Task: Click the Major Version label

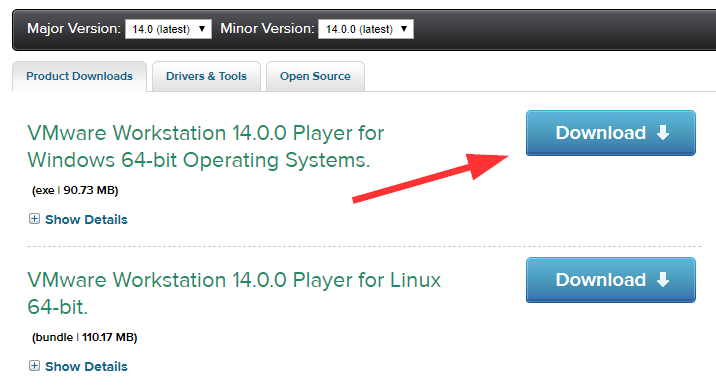Action: pos(74,29)
